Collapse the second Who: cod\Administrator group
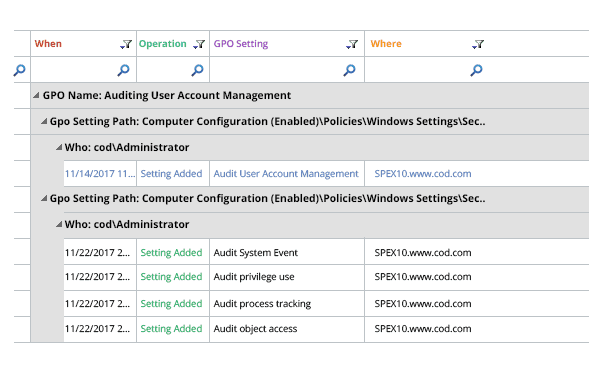 tap(59, 224)
